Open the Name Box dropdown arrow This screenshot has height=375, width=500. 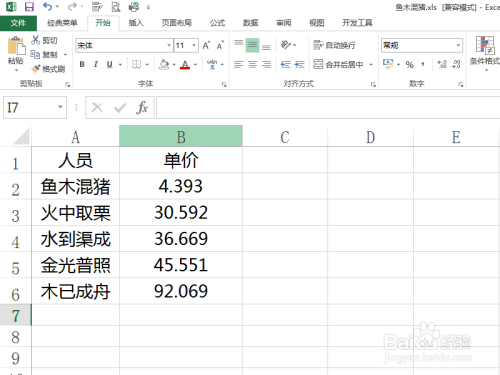(60, 107)
